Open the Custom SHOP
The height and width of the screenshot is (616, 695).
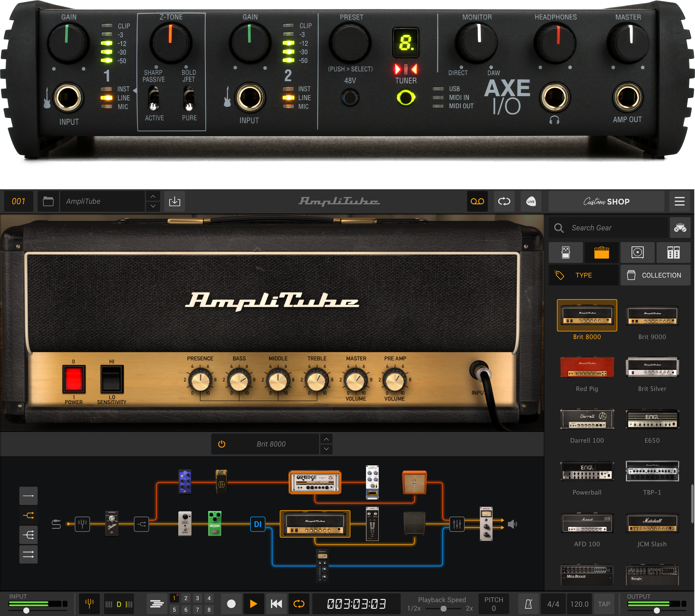tap(606, 201)
